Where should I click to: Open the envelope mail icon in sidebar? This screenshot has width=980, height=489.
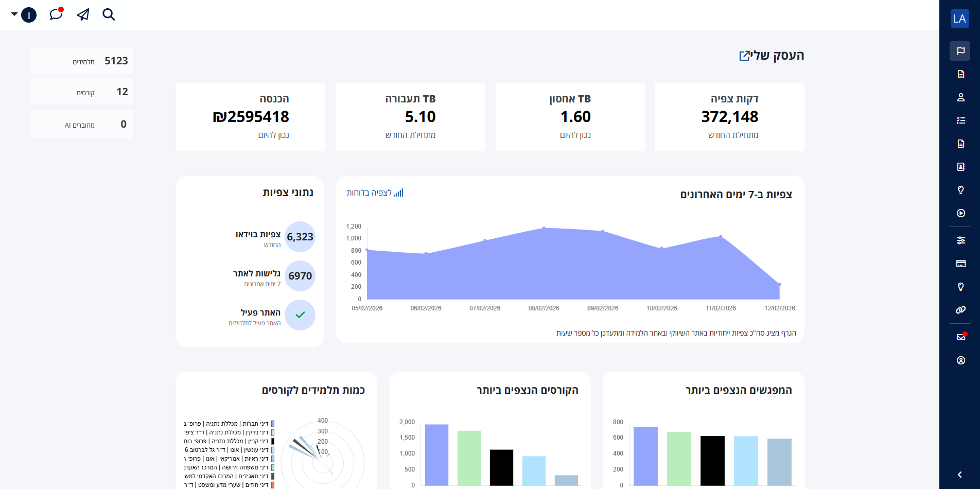[x=960, y=337]
